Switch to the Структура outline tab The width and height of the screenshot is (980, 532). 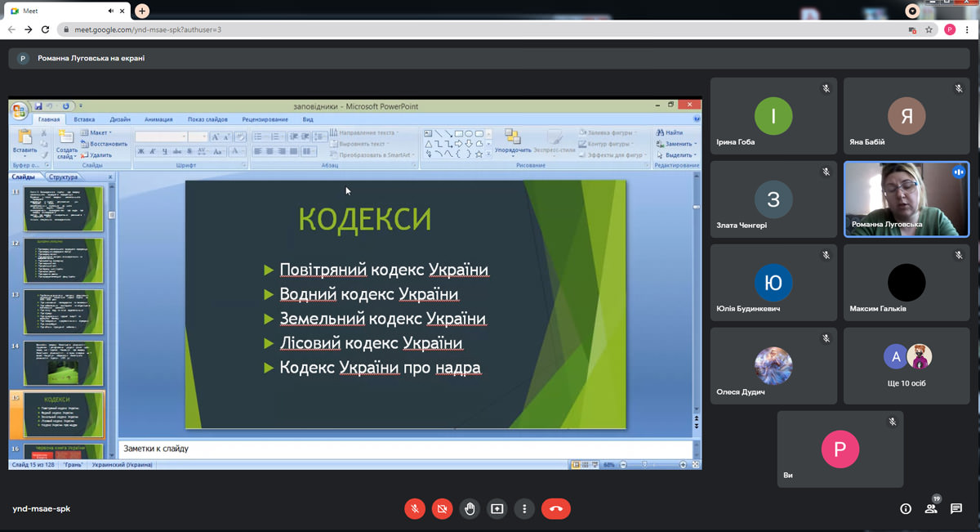tap(63, 177)
